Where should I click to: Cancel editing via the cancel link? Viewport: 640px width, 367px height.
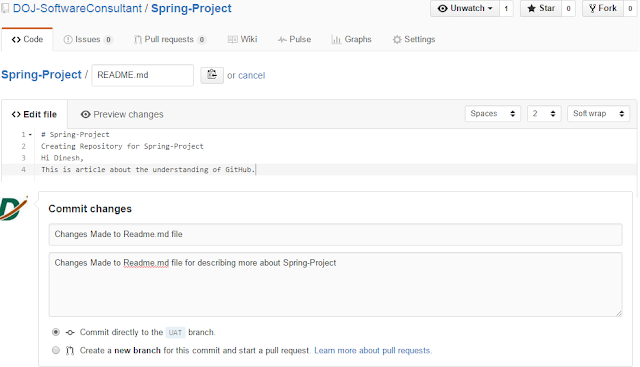(251, 76)
